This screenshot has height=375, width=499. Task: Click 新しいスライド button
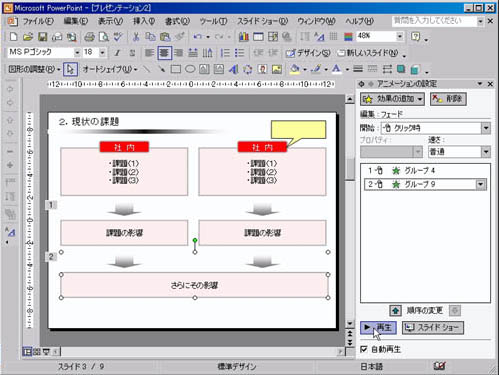coord(368,53)
